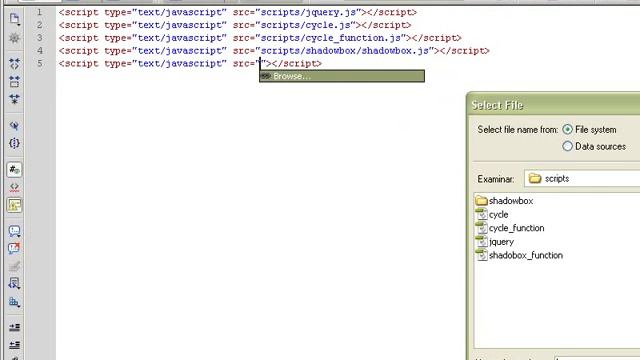Click the Wrap Tag icon
640x360 pixels.
point(14,266)
